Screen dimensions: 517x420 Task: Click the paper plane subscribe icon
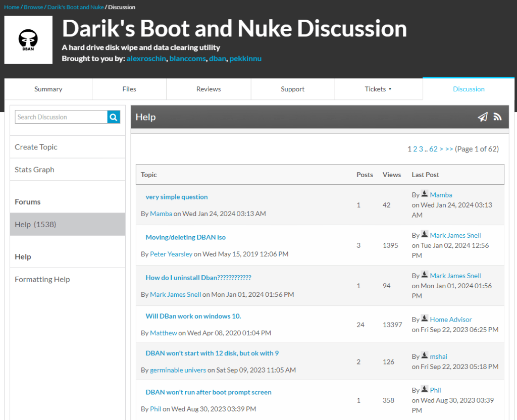(483, 117)
